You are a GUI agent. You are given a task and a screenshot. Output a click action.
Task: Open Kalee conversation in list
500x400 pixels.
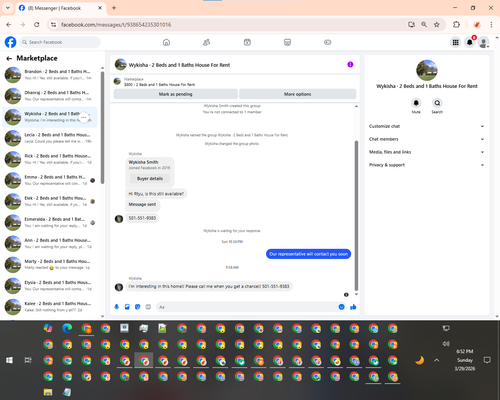tap(50, 307)
